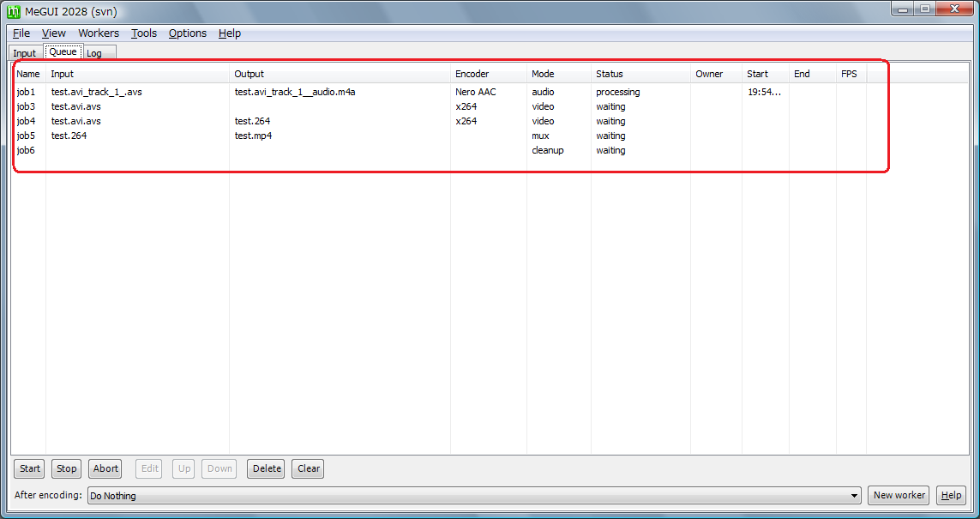This screenshot has width=980, height=519.
Task: Switch to the Input tab
Action: coord(25,53)
